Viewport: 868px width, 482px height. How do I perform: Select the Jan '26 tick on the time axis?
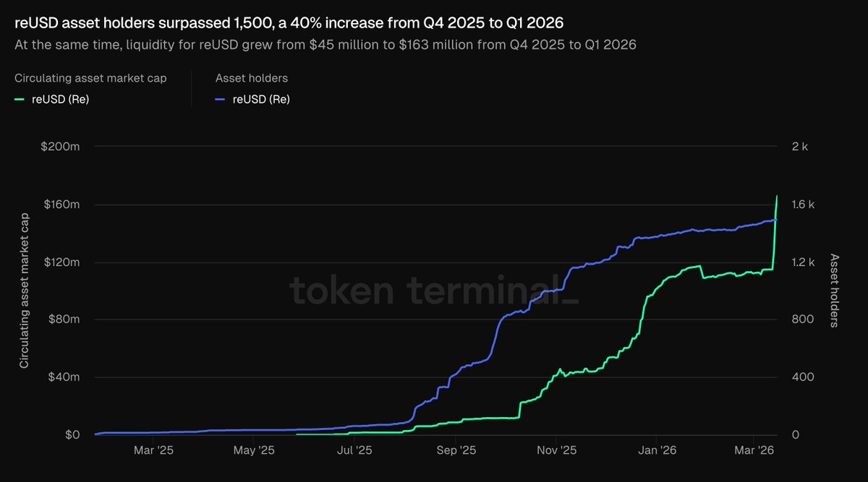657,450
